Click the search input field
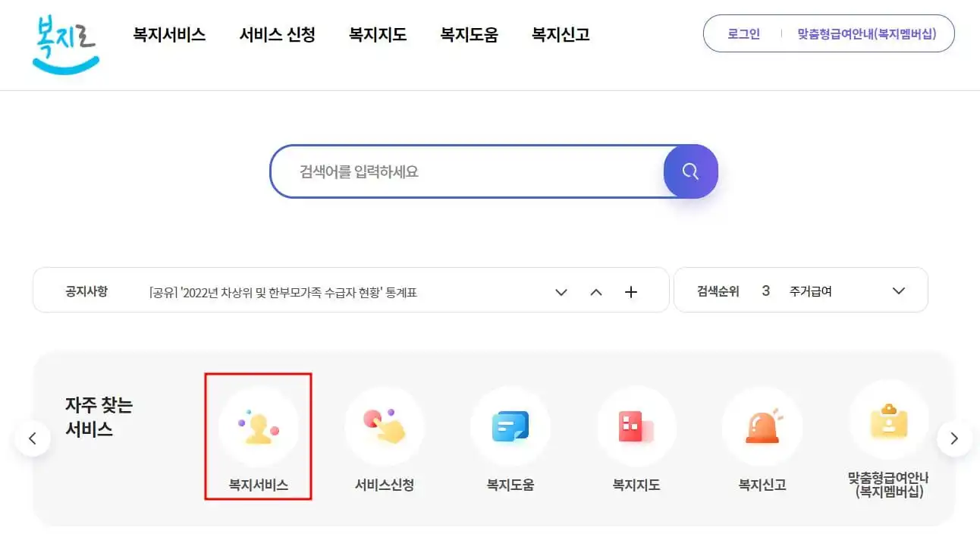 [470, 171]
